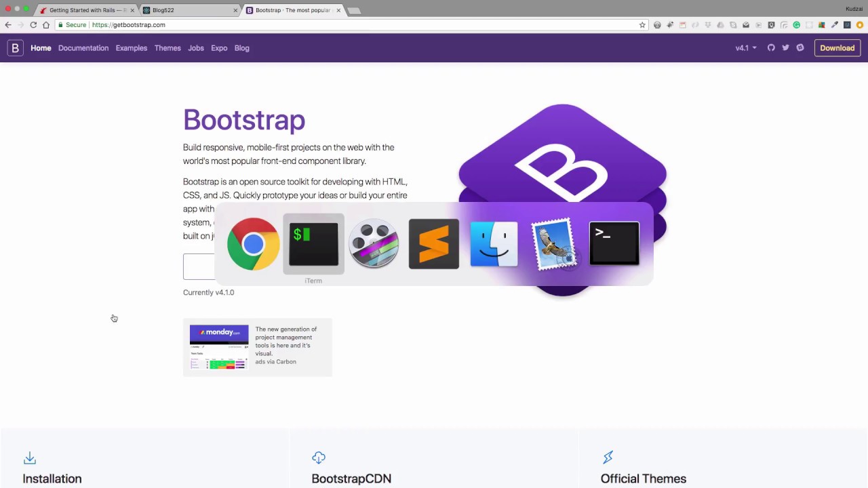Click the Installation heading
868x488 pixels.
[x=52, y=479]
